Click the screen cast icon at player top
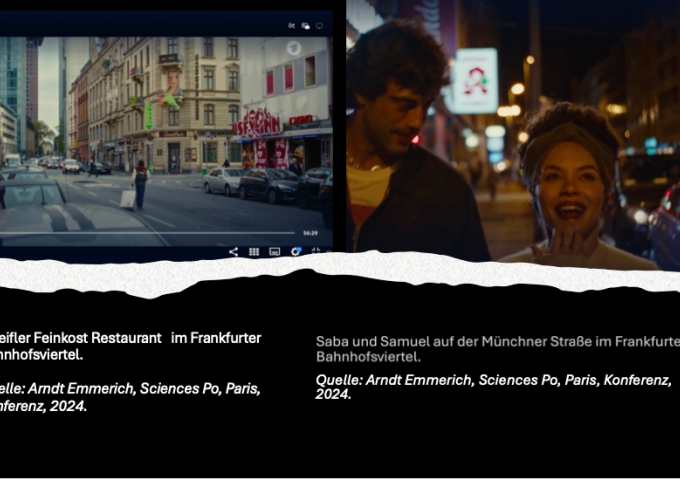 pyautogui.click(x=319, y=26)
